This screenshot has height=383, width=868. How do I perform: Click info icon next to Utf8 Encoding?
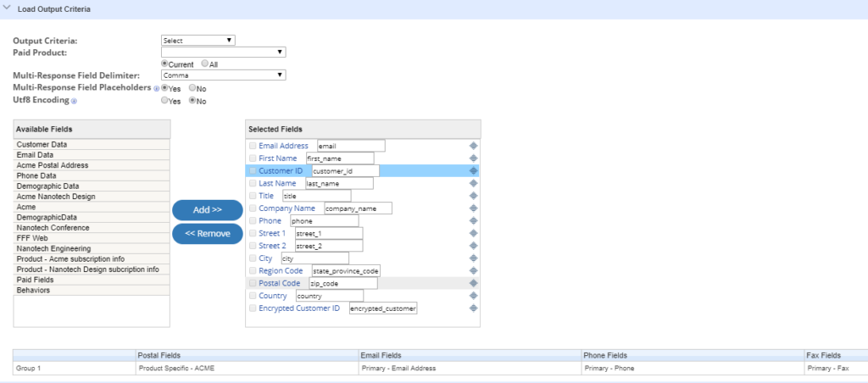click(x=74, y=101)
